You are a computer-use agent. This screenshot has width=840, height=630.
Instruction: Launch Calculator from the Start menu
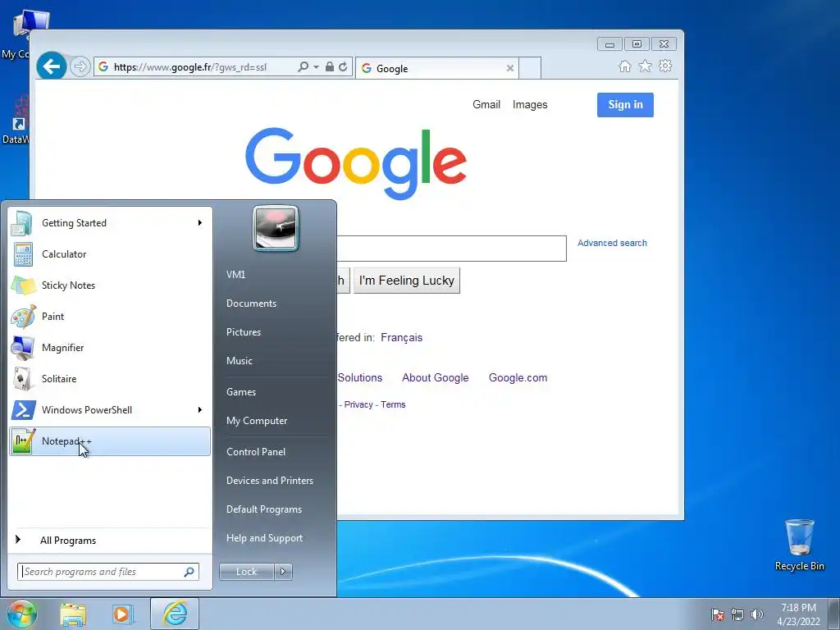[110, 254]
